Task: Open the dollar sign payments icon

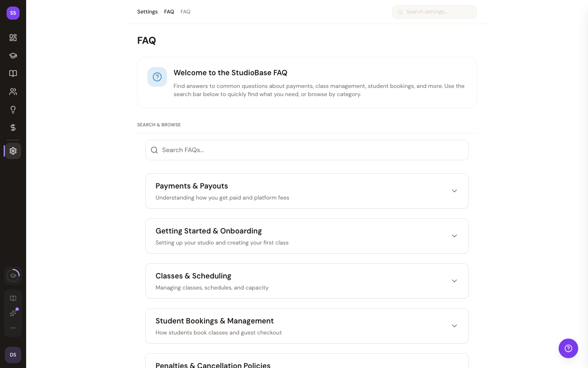Action: coord(13,128)
